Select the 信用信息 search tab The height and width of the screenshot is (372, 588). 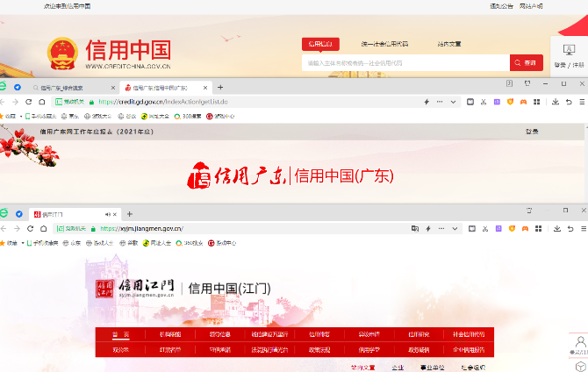click(320, 44)
